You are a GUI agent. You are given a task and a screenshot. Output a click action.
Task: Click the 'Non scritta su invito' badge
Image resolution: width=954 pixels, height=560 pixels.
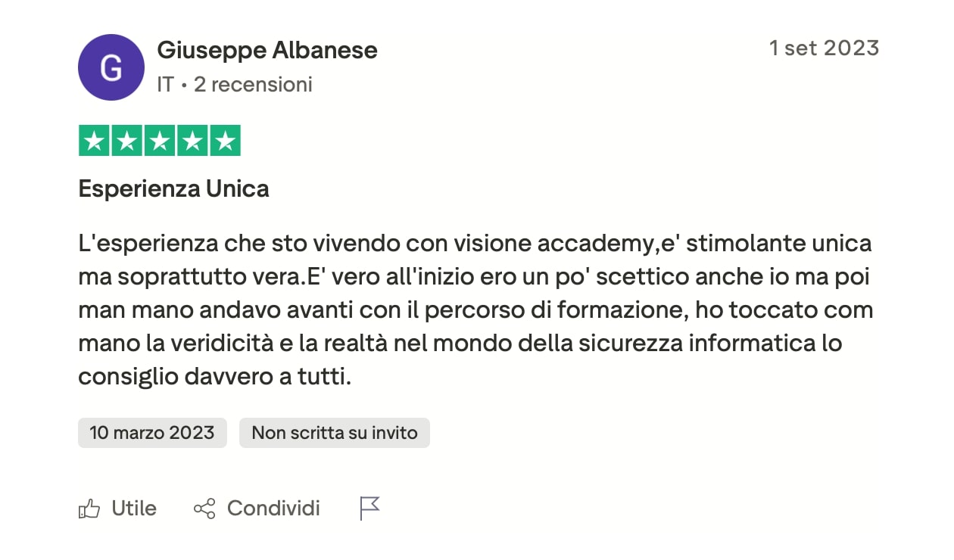pyautogui.click(x=335, y=433)
